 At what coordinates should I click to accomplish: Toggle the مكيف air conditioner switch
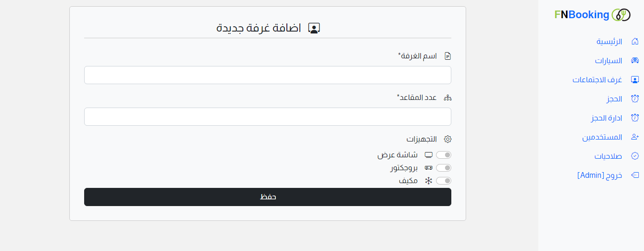(443, 181)
